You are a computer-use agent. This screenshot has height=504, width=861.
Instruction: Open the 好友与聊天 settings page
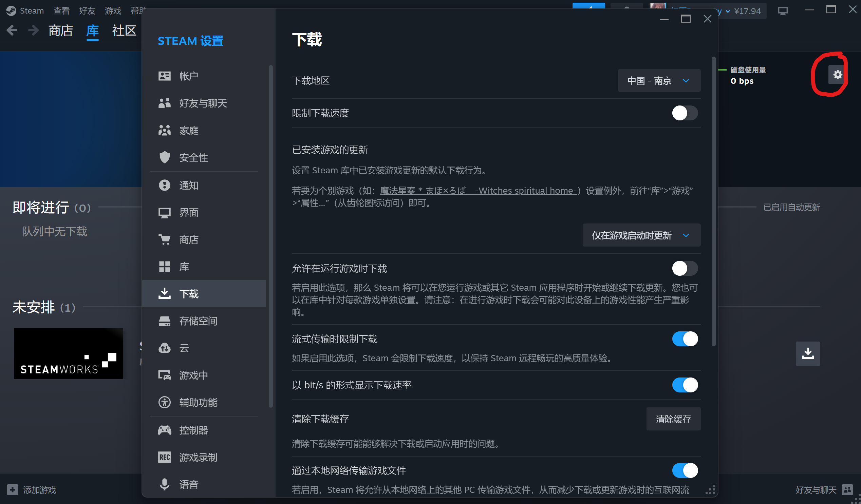203,103
